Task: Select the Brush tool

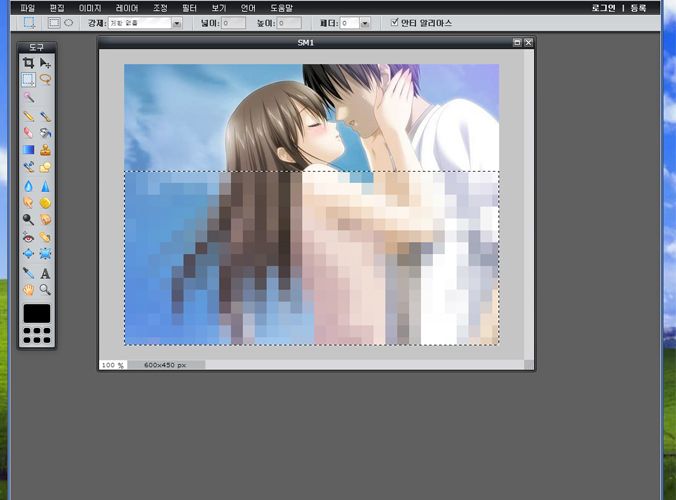Action: click(45, 116)
